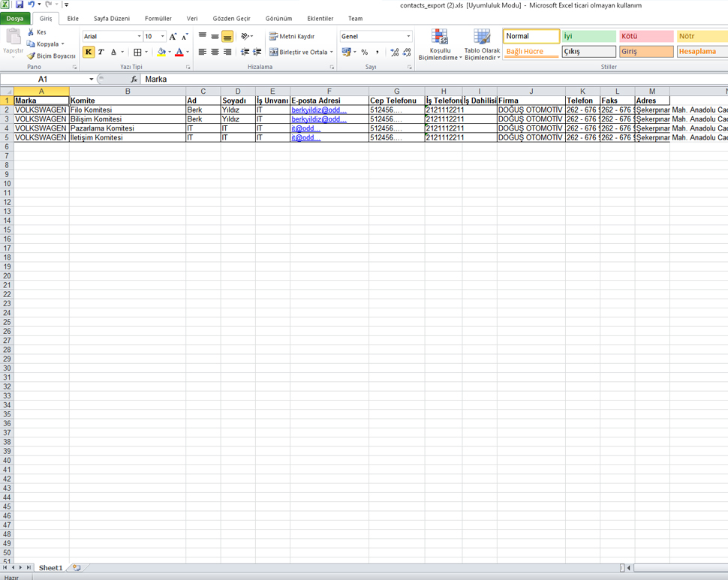The image size is (728, 580).
Task: Apply the Normal cell style
Action: 531,36
